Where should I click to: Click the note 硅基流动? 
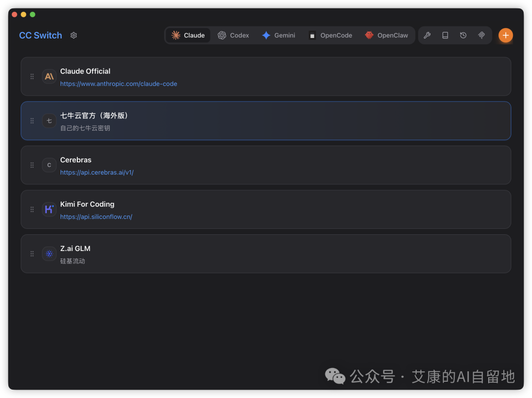point(72,261)
